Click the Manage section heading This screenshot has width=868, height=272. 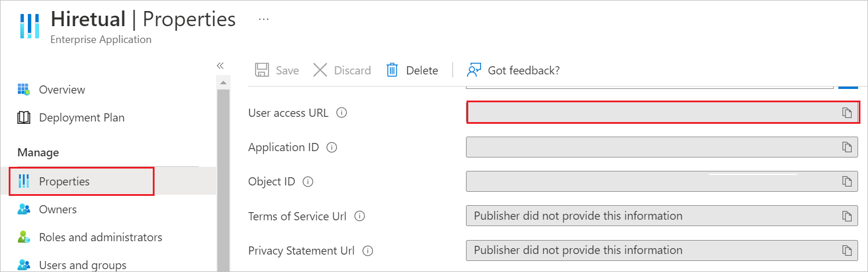point(38,152)
